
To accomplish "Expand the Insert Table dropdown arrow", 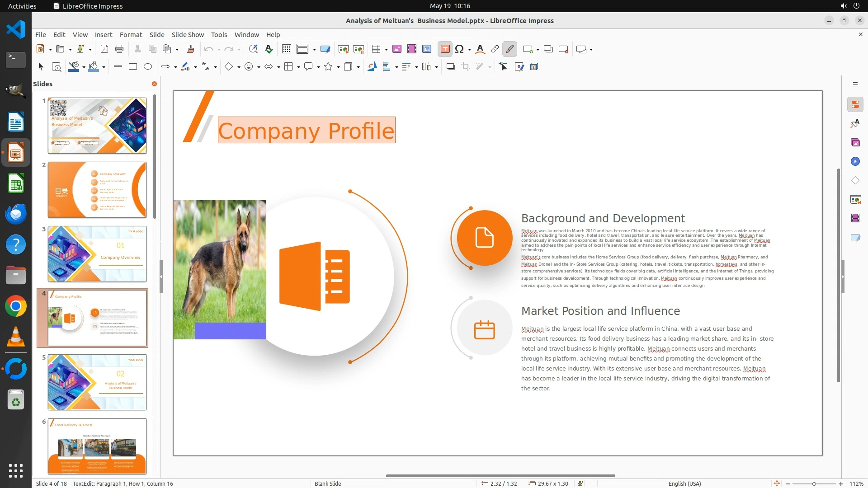I will coord(386,49).
